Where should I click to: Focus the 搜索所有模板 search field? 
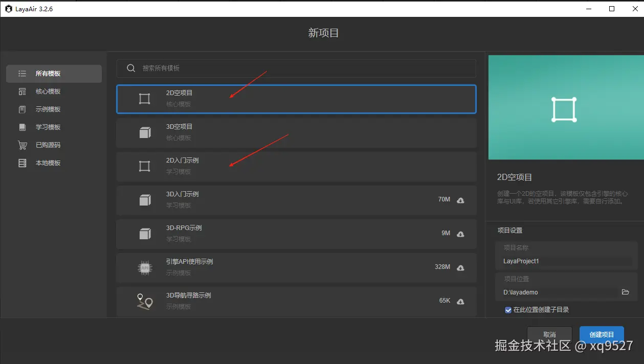pos(296,68)
